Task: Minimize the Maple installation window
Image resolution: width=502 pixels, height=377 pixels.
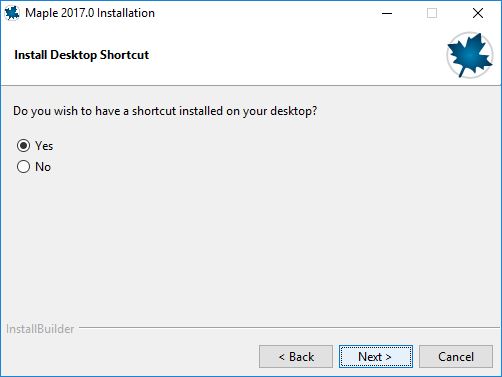Action: 387,13
